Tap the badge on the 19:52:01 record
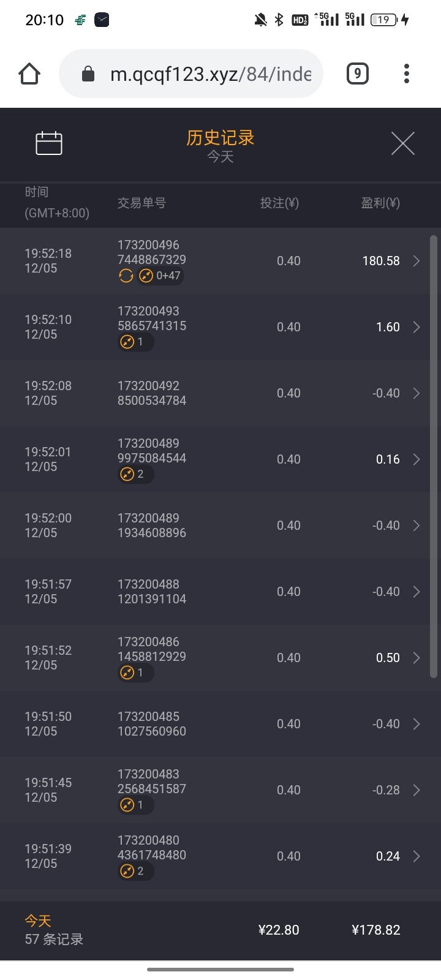 click(x=135, y=474)
